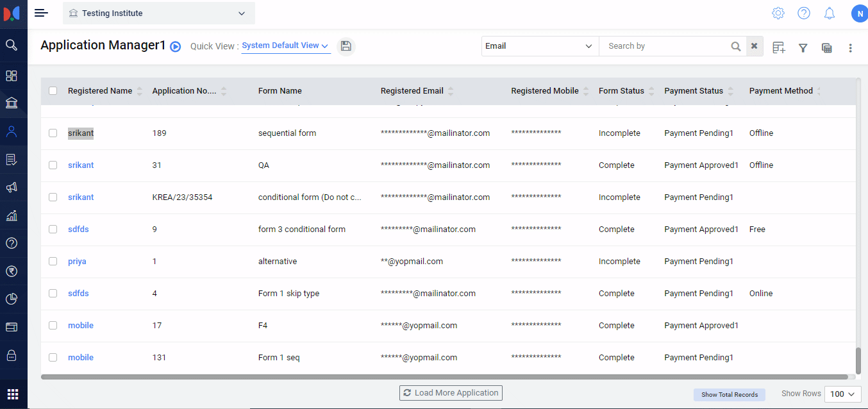The image size is (868, 409).
Task: Open notifications bell icon
Action: pos(830,13)
